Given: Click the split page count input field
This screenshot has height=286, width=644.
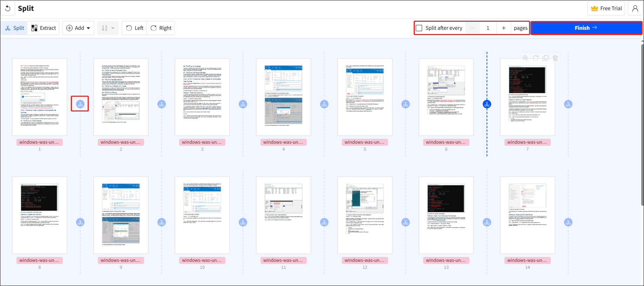Looking at the screenshot, I should click(488, 28).
